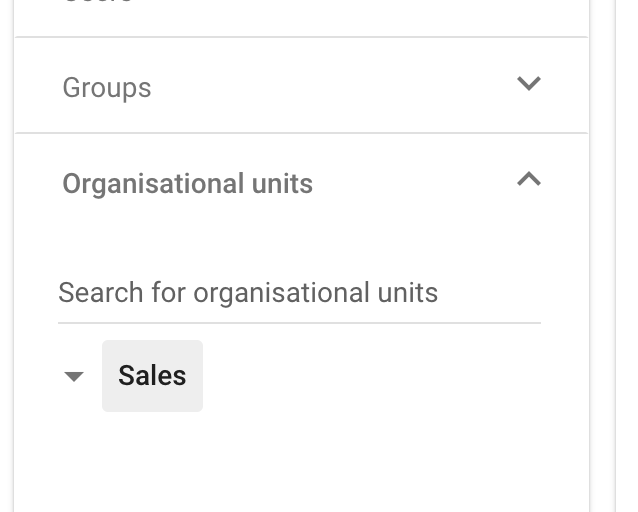Click the downward chevron beside Groups
The height and width of the screenshot is (512, 638).
click(x=528, y=84)
